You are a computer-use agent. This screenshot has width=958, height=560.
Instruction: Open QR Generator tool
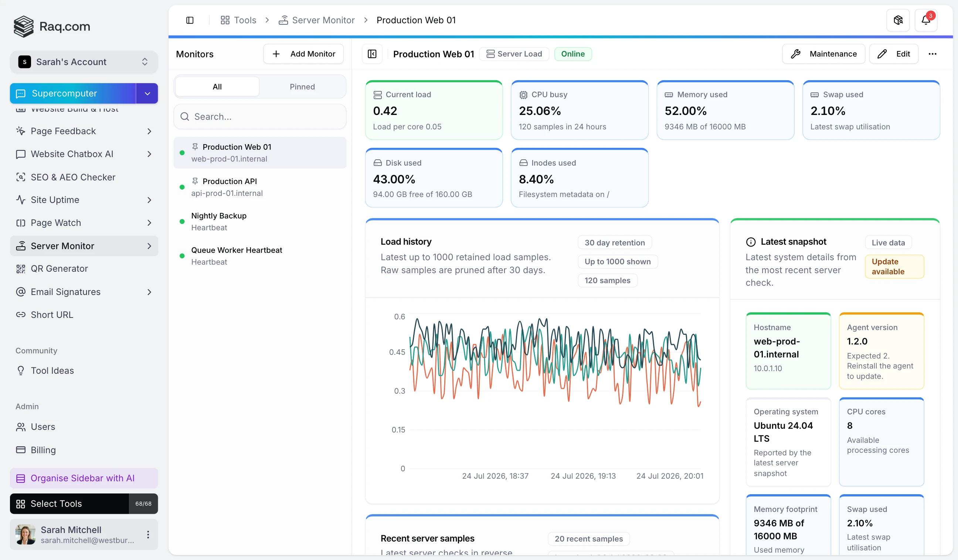[84, 269]
